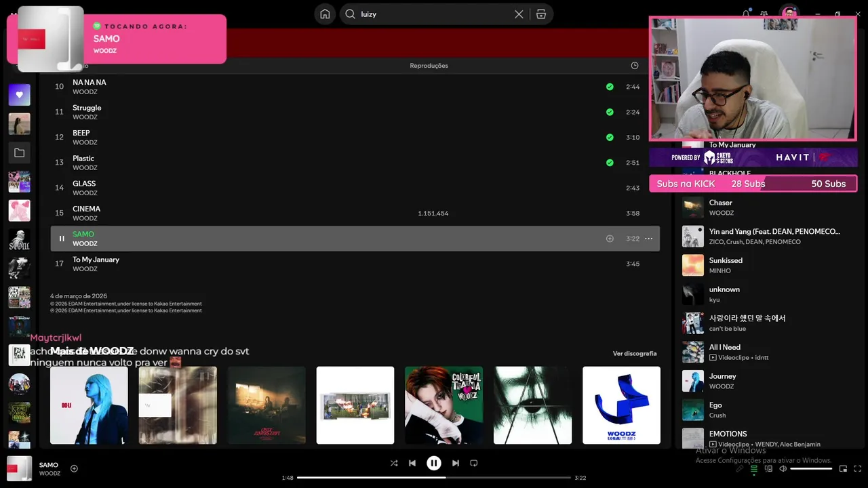
Task: Open the Browse icon beside the search bar
Action: coord(540,14)
